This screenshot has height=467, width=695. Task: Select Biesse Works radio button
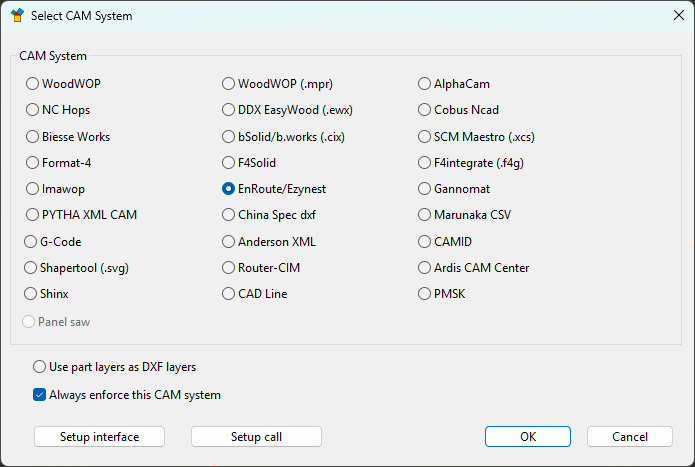[x=33, y=136]
